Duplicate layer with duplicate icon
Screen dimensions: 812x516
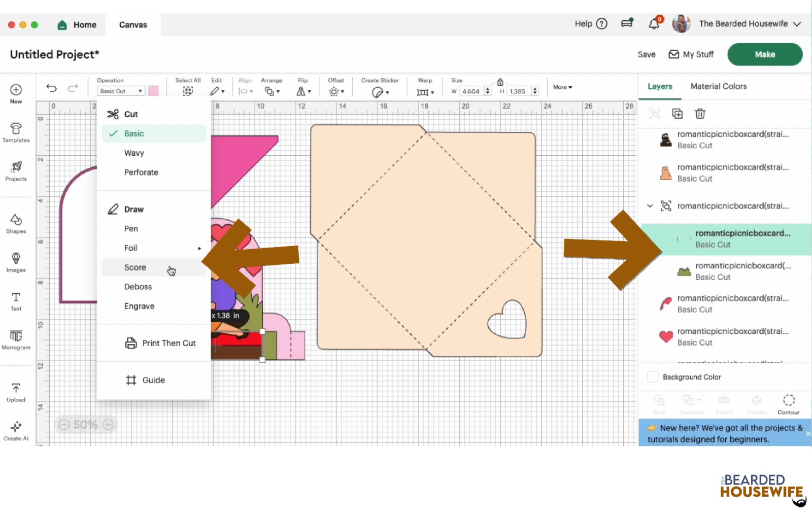(678, 114)
